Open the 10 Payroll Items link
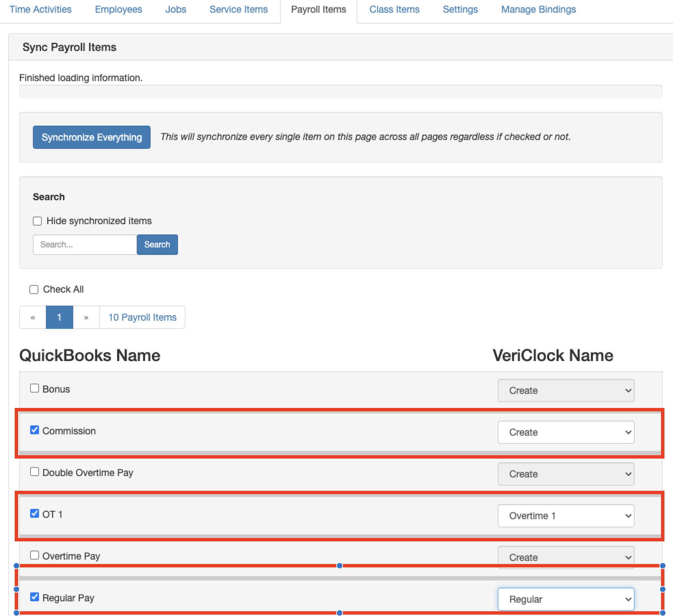This screenshot has width=673, height=616. [x=142, y=317]
